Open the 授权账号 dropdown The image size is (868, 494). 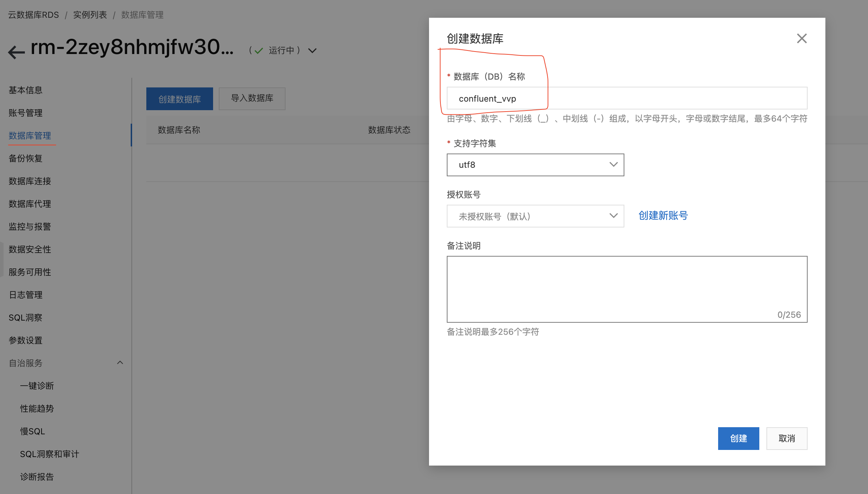click(535, 216)
